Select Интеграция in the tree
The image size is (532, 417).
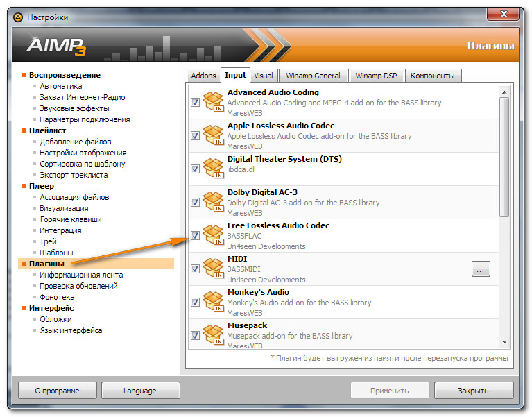60,230
